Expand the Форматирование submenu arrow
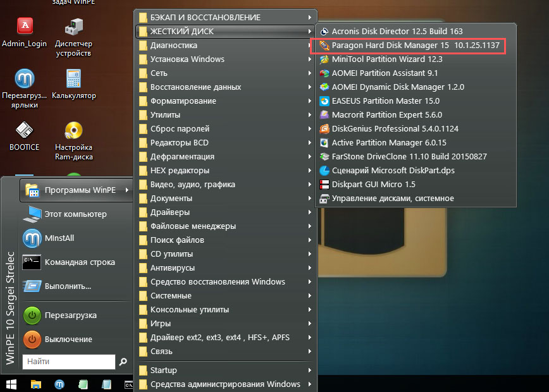The height and width of the screenshot is (392, 549). (x=310, y=101)
